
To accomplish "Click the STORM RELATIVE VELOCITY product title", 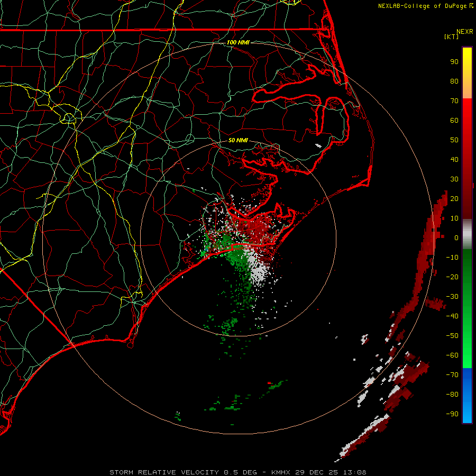I will (x=164, y=472).
